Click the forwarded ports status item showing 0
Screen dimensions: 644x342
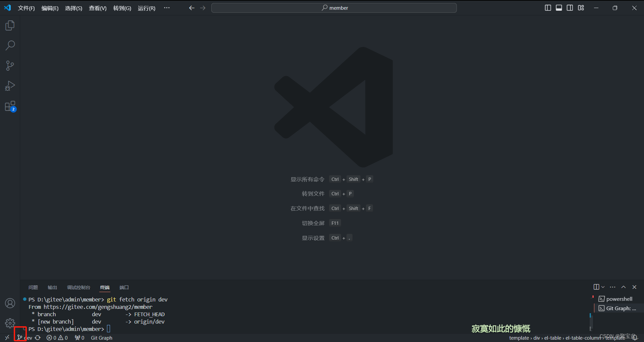click(x=79, y=338)
